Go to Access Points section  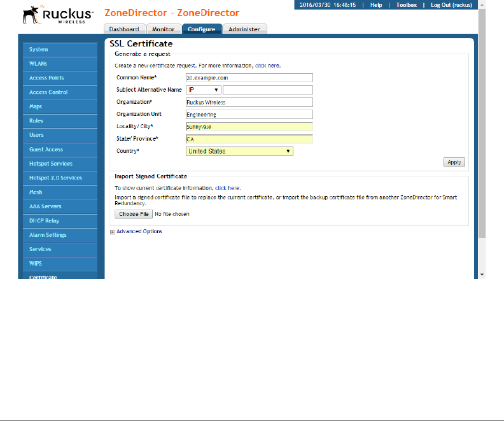60,78
